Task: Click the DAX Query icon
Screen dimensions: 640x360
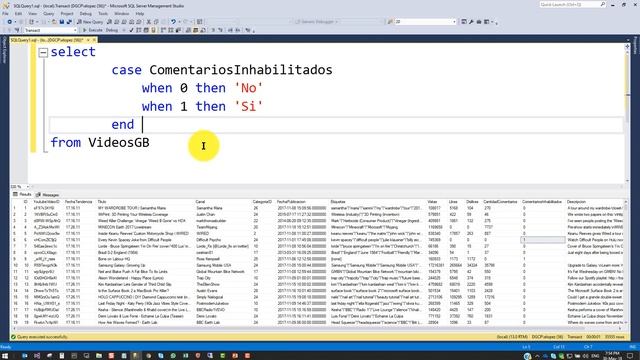Action: pyautogui.click(x=139, y=22)
